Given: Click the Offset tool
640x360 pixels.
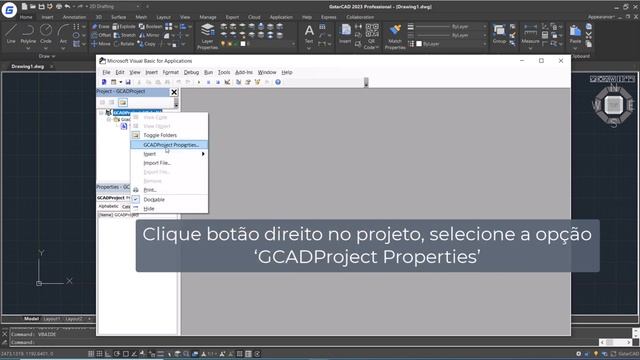Looking at the screenshot, I should click(101, 35).
